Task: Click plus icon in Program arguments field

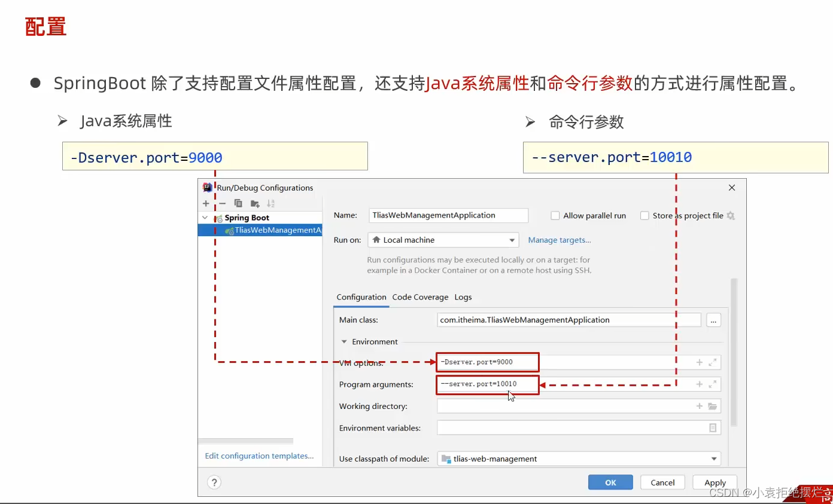Action: (x=699, y=384)
